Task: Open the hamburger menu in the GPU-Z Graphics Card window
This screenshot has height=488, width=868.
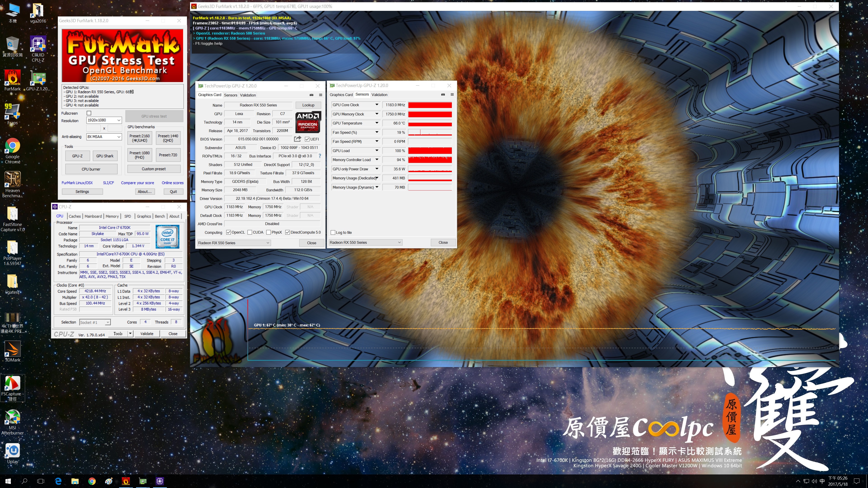Action: 321,95
